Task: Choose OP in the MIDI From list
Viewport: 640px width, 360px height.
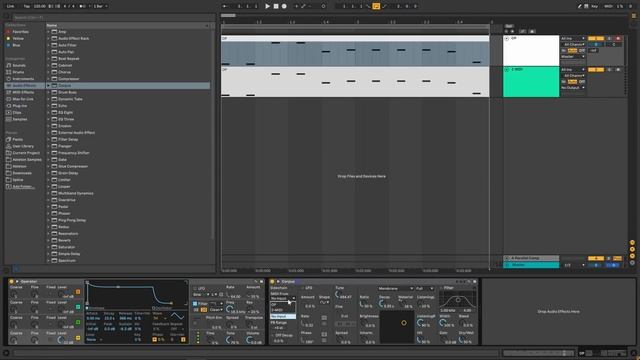Action: pyautogui.click(x=283, y=305)
